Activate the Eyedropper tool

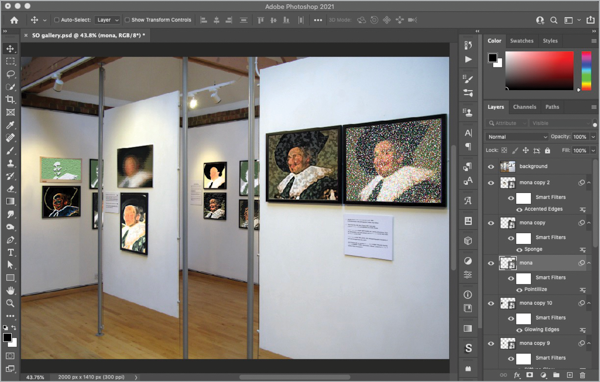point(10,125)
